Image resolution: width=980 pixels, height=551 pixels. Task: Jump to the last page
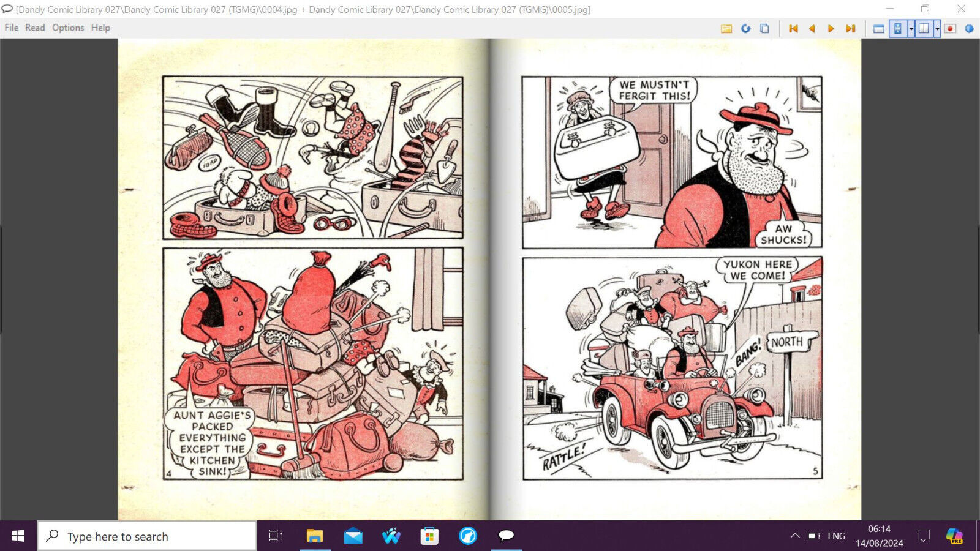pos(850,29)
